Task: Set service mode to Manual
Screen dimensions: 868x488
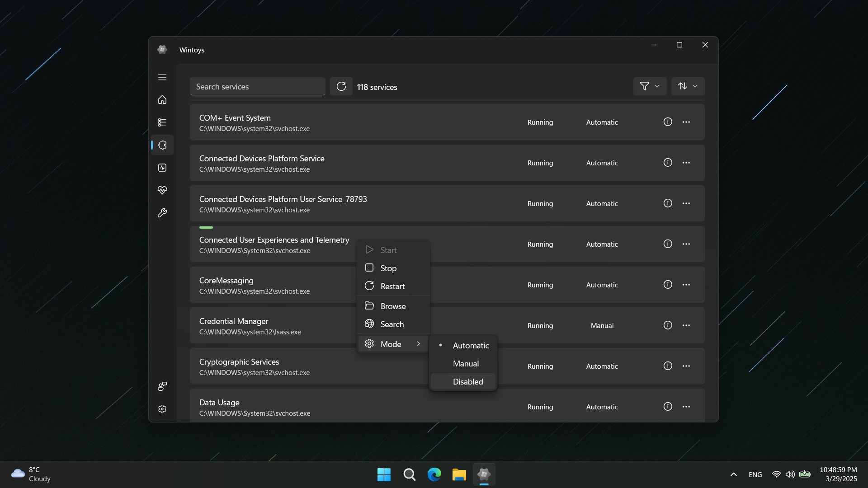Action: tap(466, 363)
